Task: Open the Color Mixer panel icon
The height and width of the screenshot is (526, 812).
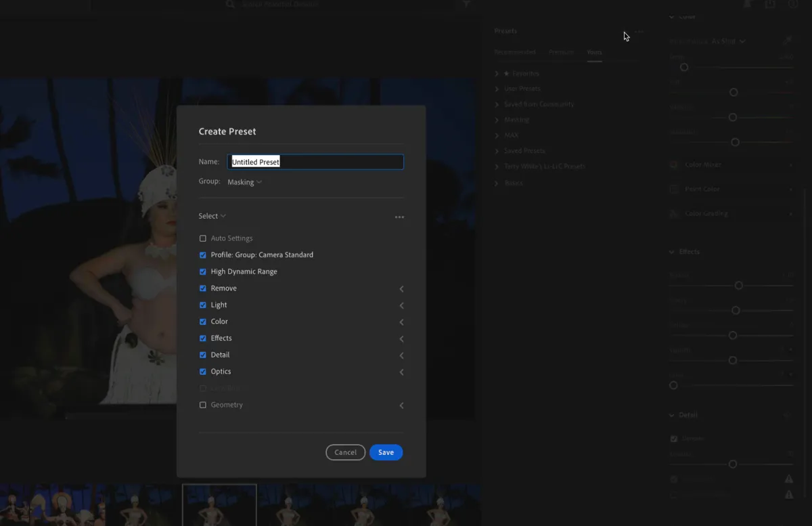Action: pos(674,165)
